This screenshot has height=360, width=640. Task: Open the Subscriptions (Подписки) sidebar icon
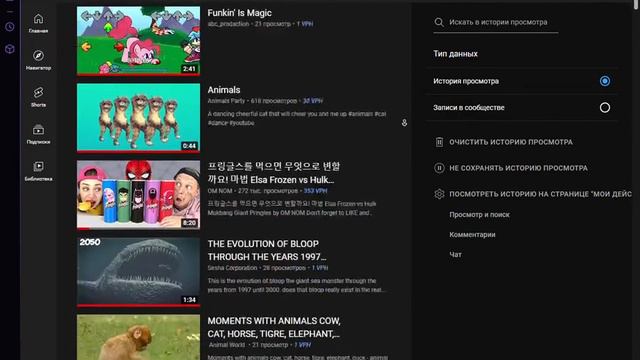tap(38, 134)
